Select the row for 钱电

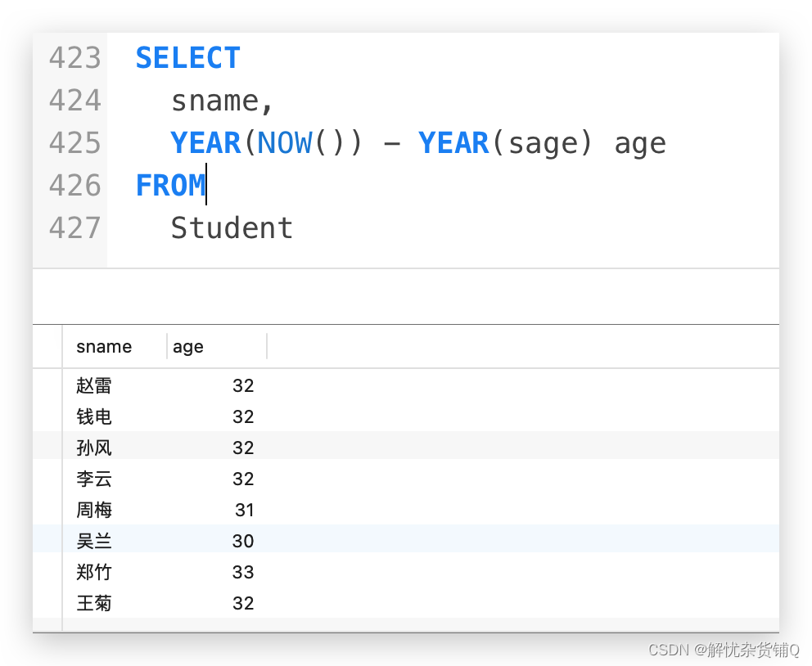pos(405,416)
